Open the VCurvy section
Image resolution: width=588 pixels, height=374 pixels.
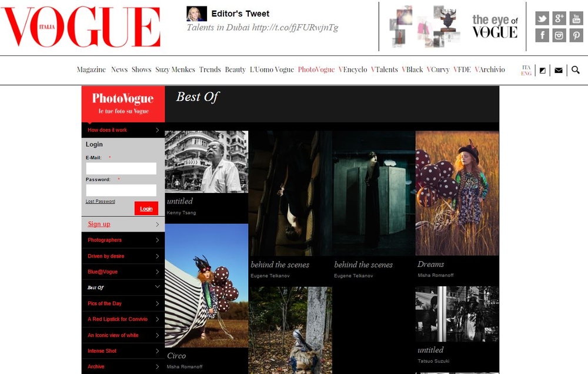[438, 69]
